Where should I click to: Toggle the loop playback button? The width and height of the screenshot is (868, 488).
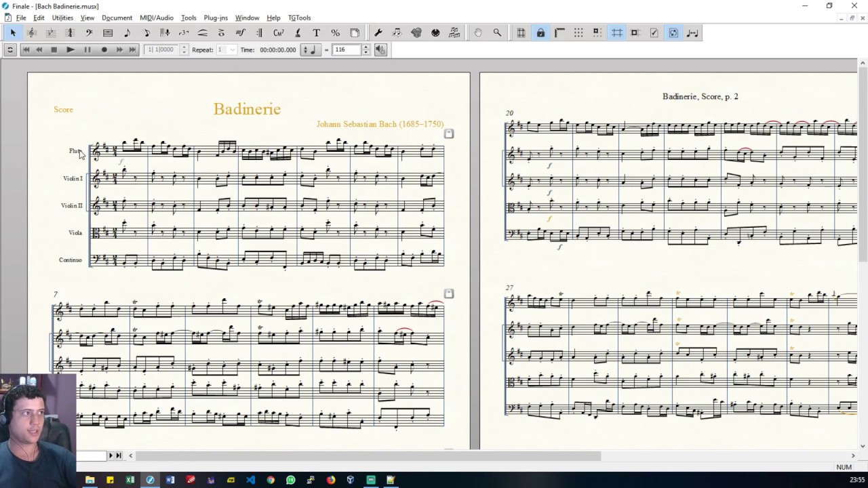(10, 49)
